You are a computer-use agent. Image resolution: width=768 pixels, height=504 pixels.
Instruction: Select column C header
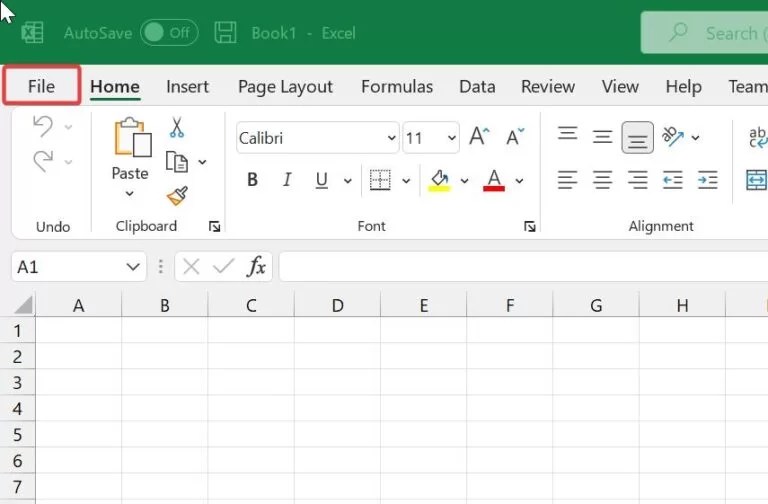tap(251, 305)
